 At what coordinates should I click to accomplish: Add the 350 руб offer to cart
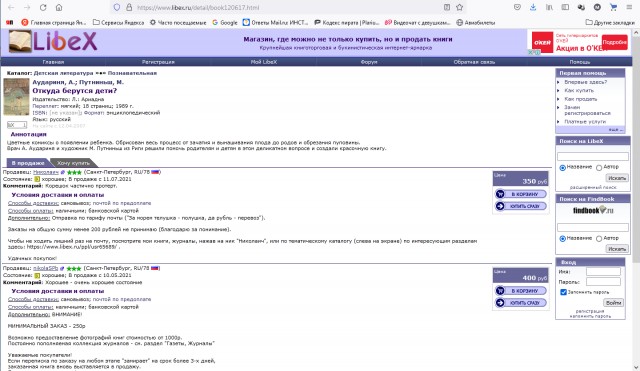520,194
